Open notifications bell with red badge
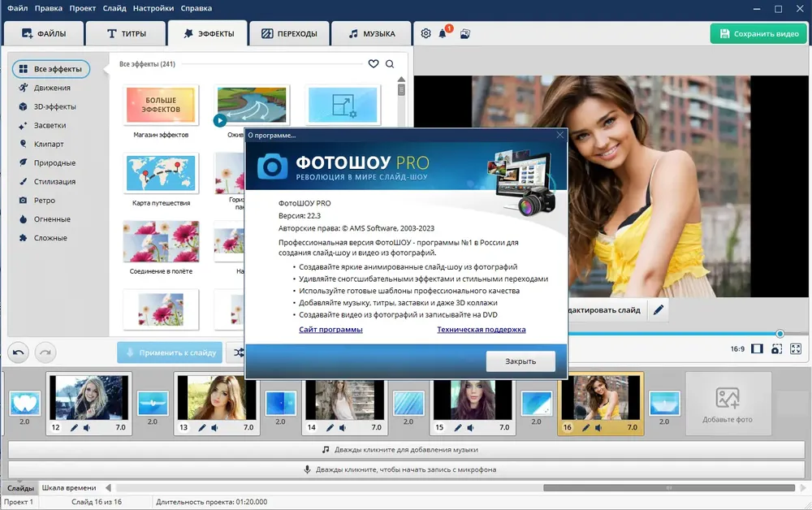This screenshot has height=510, width=812. pos(443,33)
